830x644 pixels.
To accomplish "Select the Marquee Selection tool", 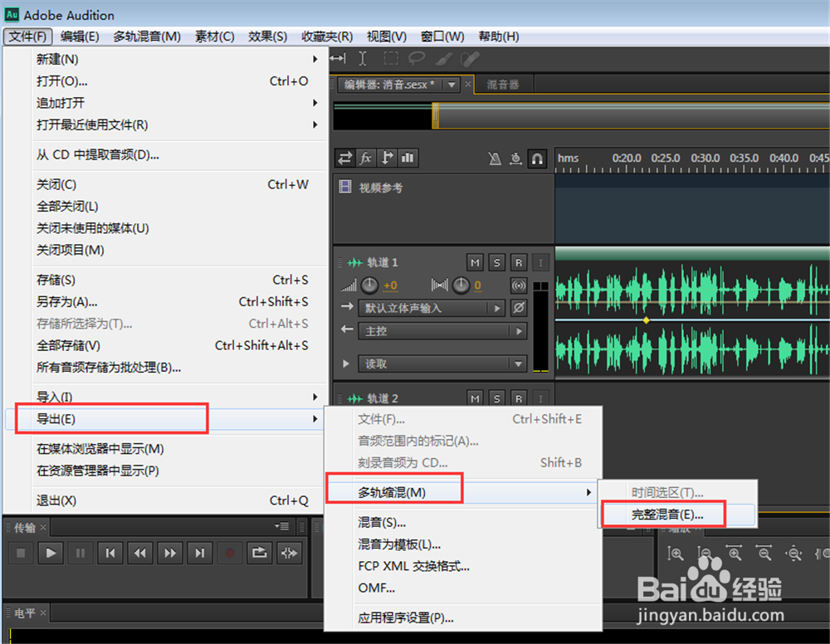I will [391, 58].
